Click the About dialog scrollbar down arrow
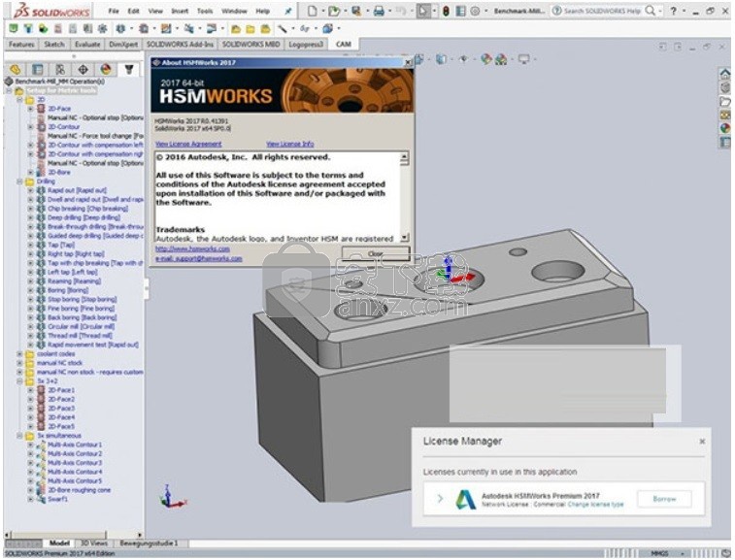The height and width of the screenshot is (560, 735). tap(405, 238)
